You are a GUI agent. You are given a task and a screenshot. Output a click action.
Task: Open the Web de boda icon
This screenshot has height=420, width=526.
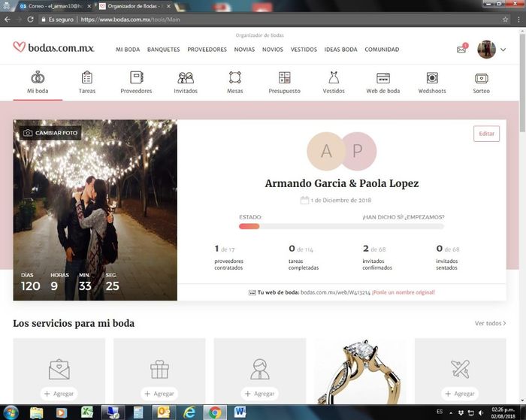pos(382,78)
